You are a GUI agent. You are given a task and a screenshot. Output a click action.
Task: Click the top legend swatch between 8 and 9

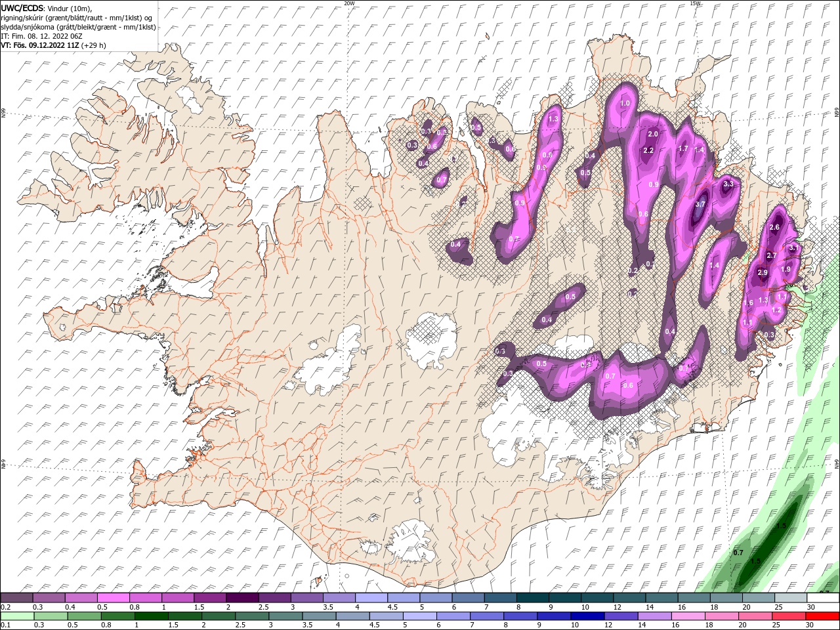pyautogui.click(x=533, y=598)
